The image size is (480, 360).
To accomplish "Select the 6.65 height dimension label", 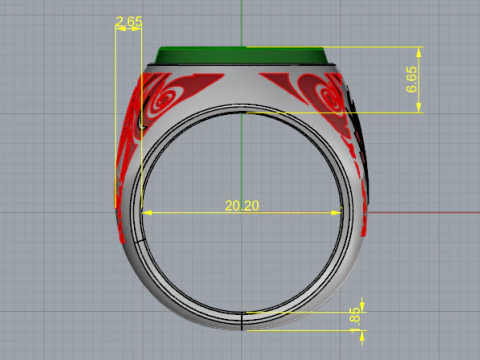I will tap(411, 79).
